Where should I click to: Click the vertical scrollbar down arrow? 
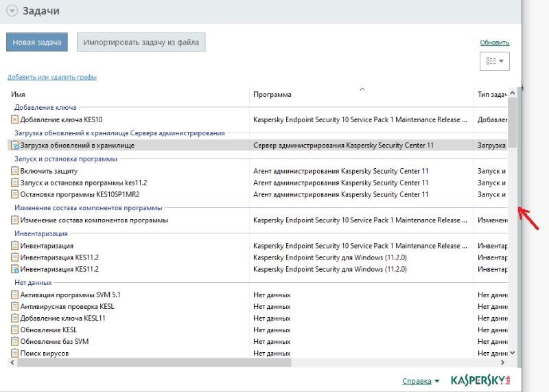(512, 353)
